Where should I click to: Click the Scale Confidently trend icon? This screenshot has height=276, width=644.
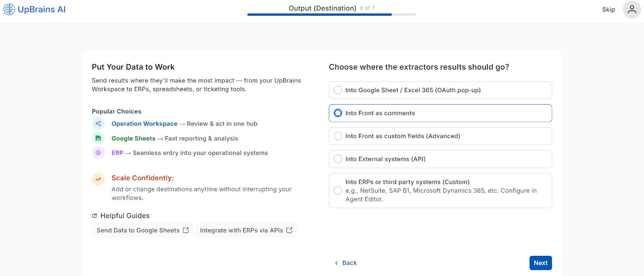98,179
